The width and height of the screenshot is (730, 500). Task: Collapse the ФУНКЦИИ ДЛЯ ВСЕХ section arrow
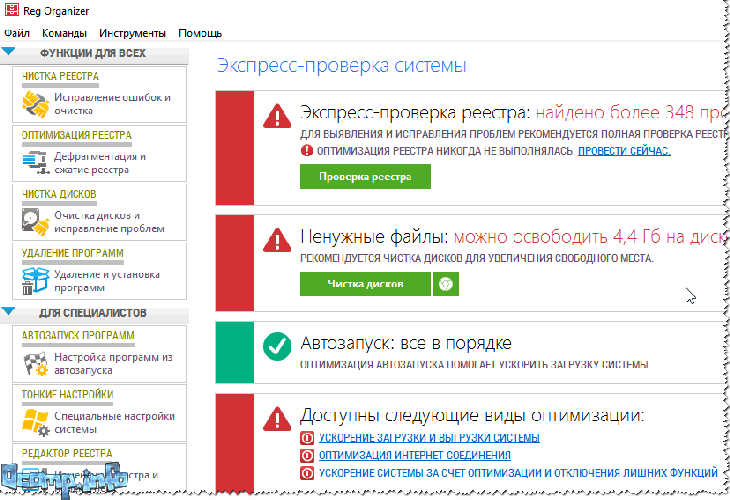click(x=8, y=51)
